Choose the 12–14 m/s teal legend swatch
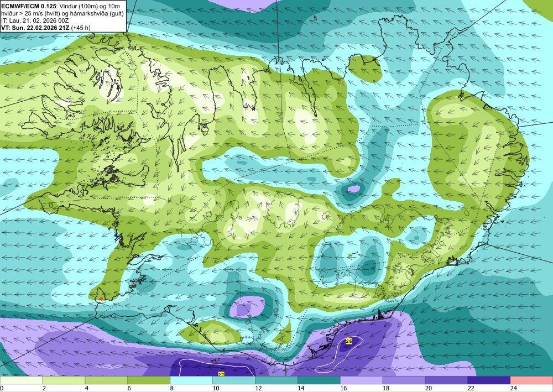The width and height of the screenshot is (553, 392). (276, 380)
